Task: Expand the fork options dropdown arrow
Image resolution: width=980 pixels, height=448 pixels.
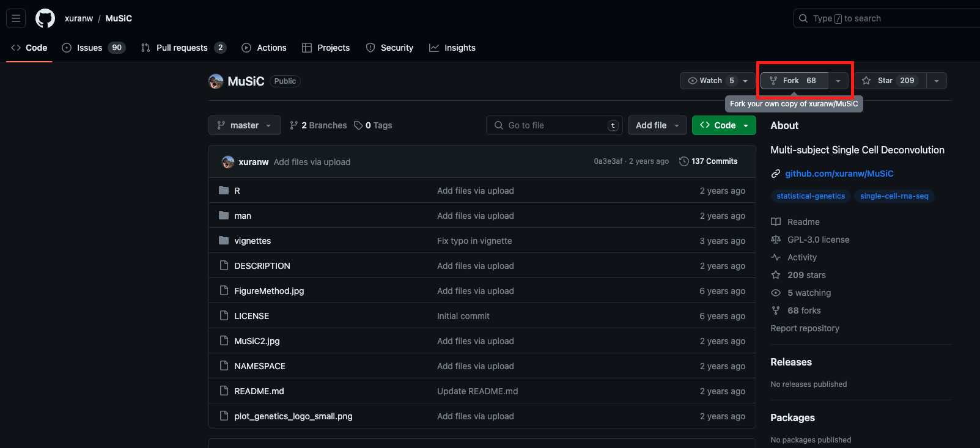Action: tap(838, 81)
